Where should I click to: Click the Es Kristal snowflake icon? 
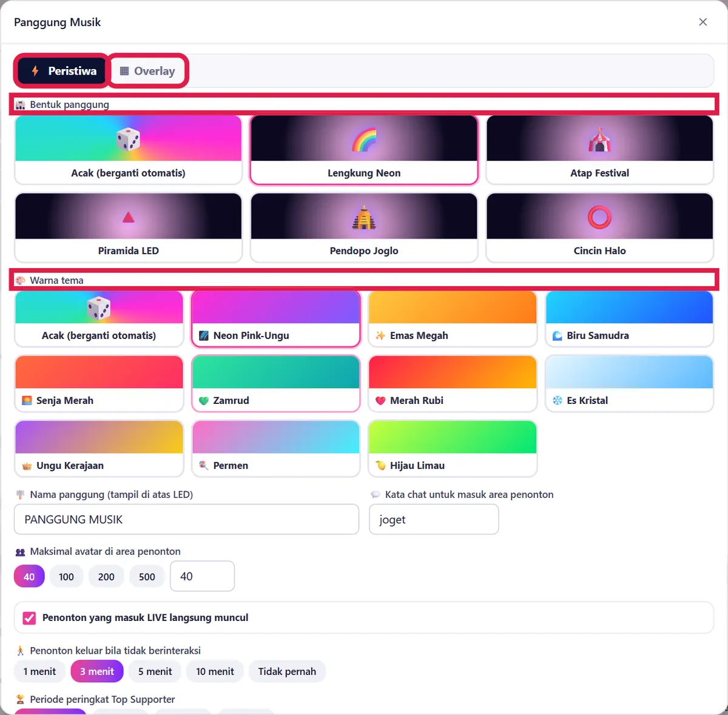(558, 400)
